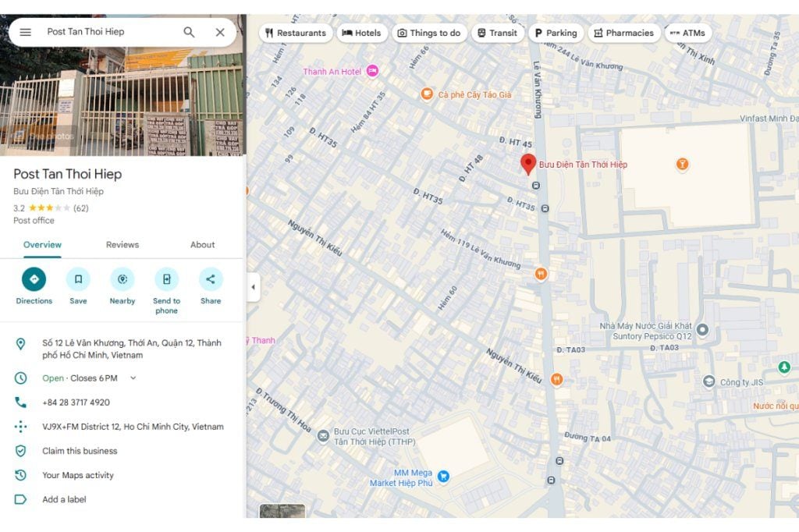Click the search magnifier icon
The height and width of the screenshot is (532, 799).
[x=189, y=32]
